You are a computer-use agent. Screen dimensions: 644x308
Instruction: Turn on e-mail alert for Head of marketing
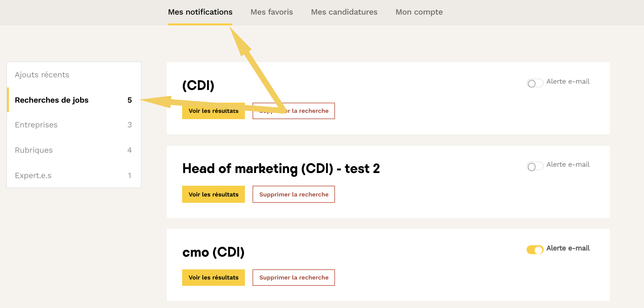(x=535, y=166)
